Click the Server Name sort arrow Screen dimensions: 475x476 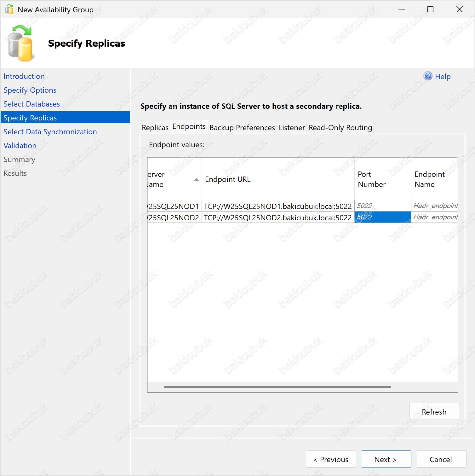point(196,179)
